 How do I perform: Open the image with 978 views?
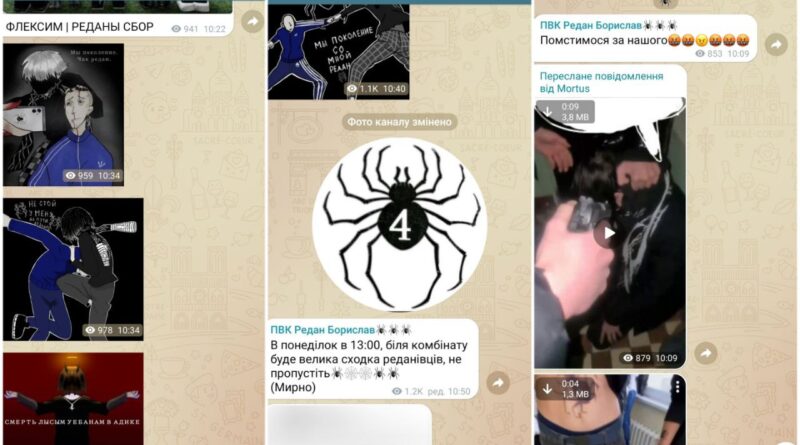73,269
